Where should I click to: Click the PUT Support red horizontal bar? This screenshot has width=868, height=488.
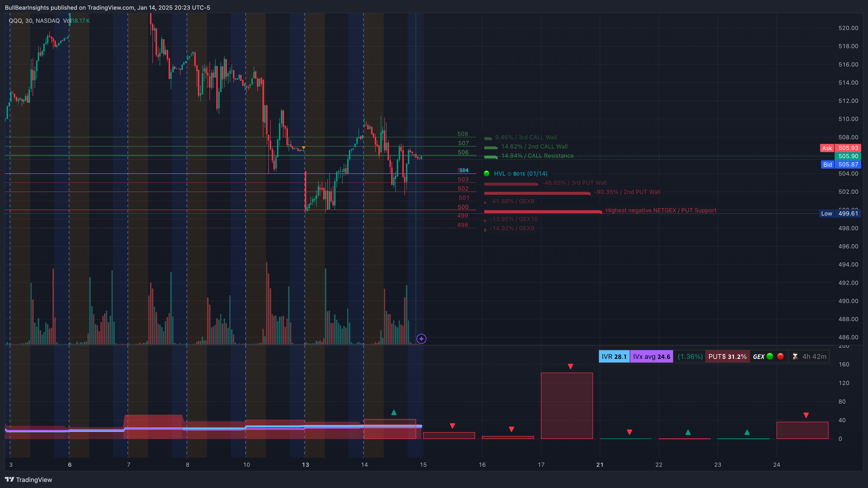point(543,212)
